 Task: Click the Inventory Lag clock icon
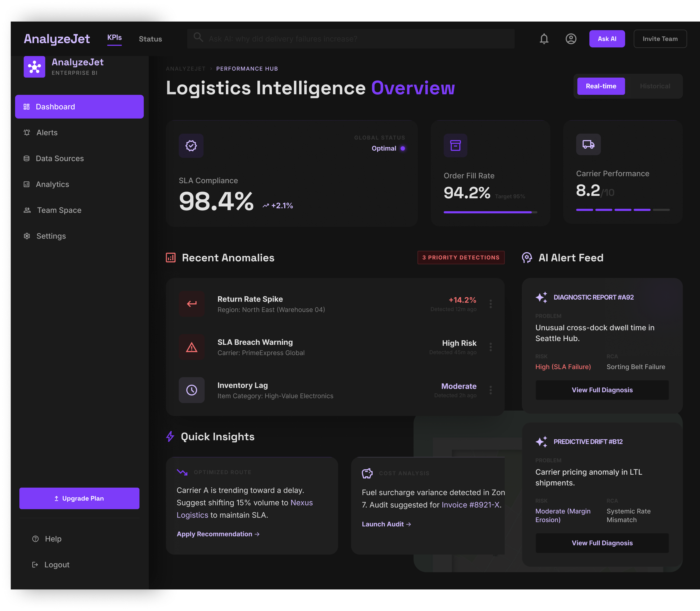point(191,390)
